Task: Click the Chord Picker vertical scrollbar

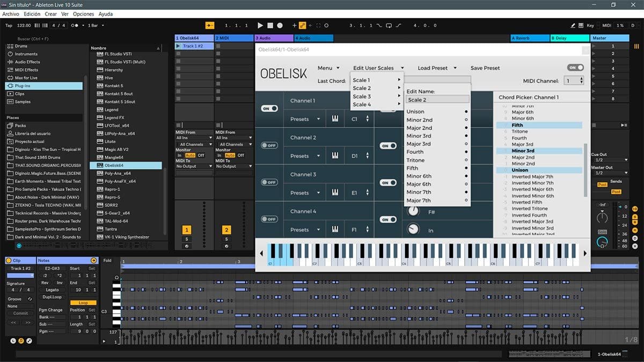Action: tap(586, 171)
